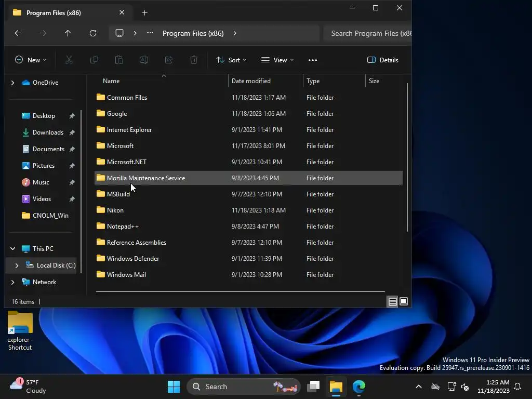Refresh the Program Files (x86) folder
This screenshot has width=532, height=399.
(92, 33)
